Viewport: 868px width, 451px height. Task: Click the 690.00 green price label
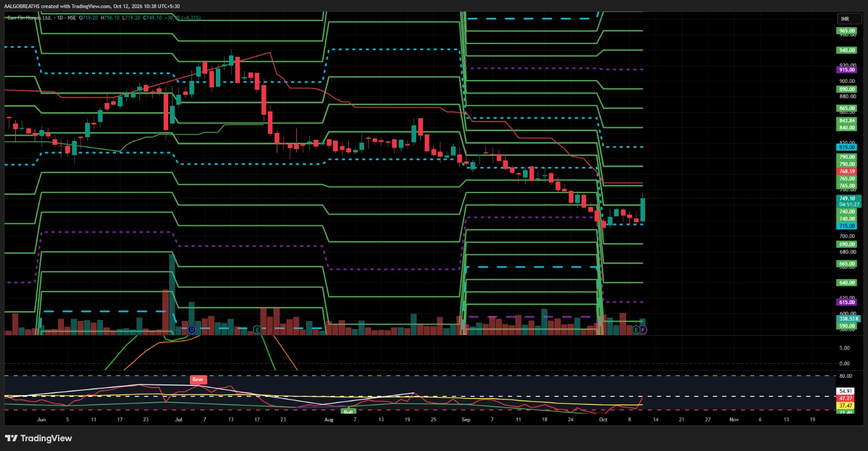(x=847, y=244)
